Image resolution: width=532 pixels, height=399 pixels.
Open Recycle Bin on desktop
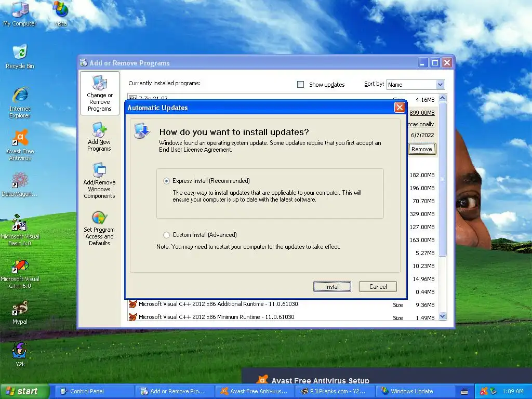(x=20, y=56)
